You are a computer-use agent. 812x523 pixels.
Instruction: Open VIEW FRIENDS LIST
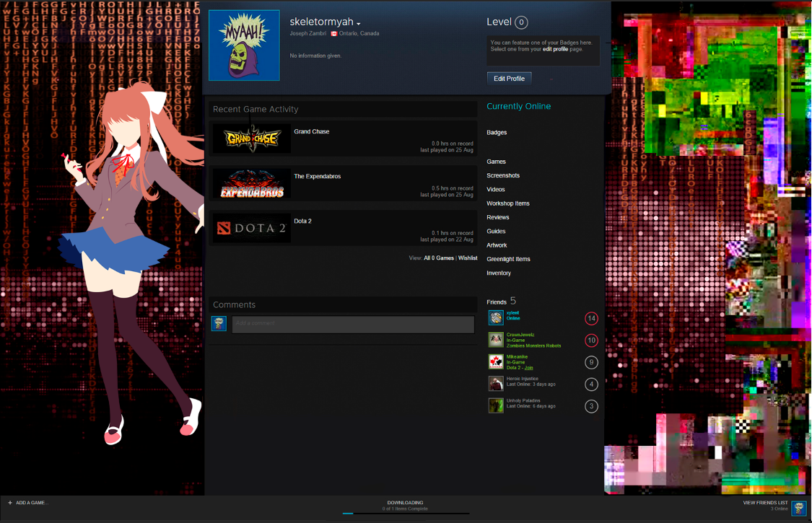765,503
